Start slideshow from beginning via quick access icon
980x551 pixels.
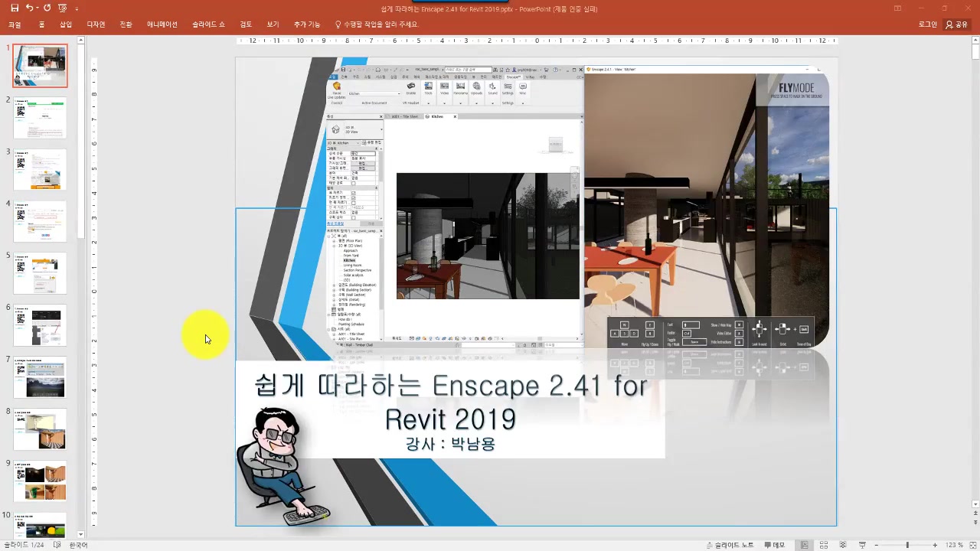(x=62, y=8)
